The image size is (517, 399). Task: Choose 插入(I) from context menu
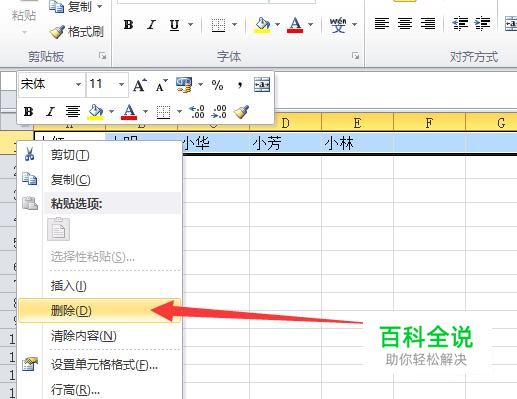pyautogui.click(x=99, y=286)
